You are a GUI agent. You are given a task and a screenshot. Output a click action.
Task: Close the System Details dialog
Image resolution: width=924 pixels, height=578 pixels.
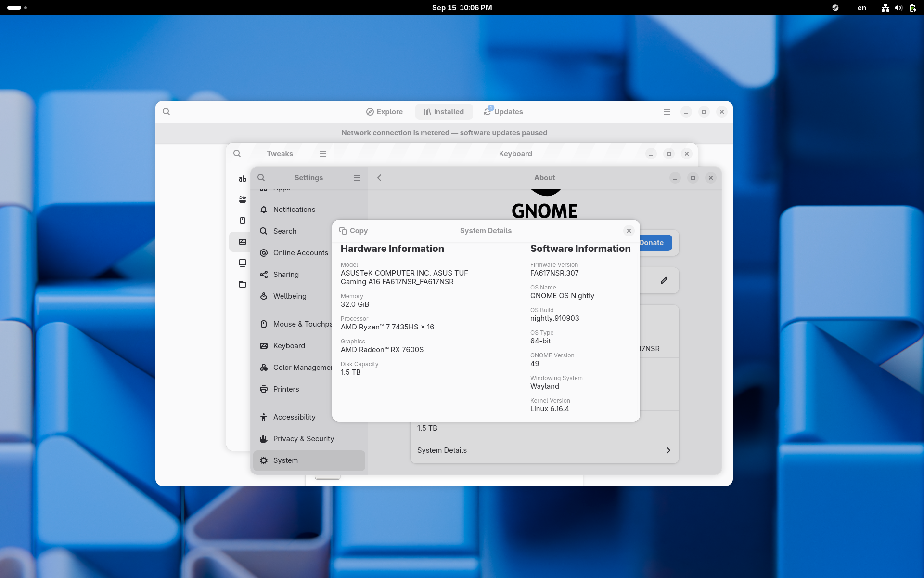629,231
